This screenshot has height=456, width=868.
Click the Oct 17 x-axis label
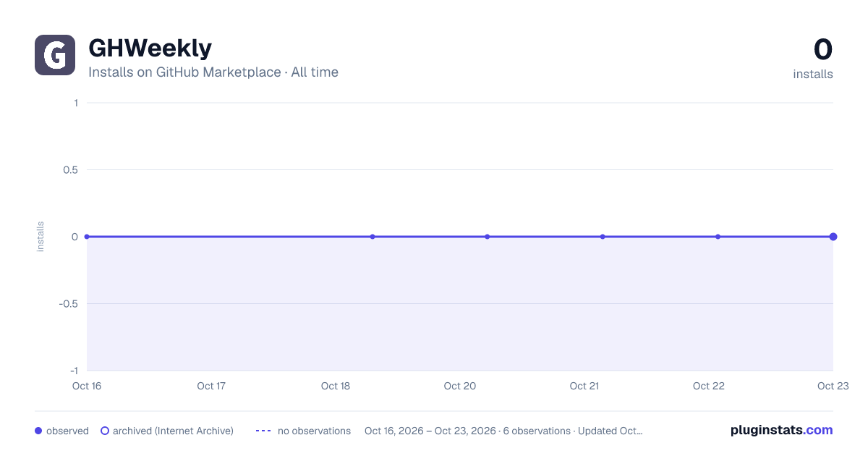[211, 386]
